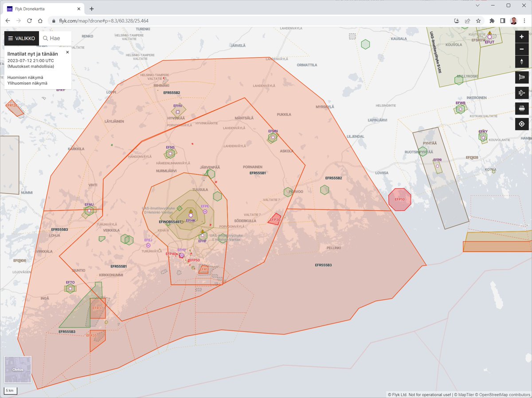532x398 pixels.
Task: Open the Huomisen näkymä view
Action: (25, 77)
